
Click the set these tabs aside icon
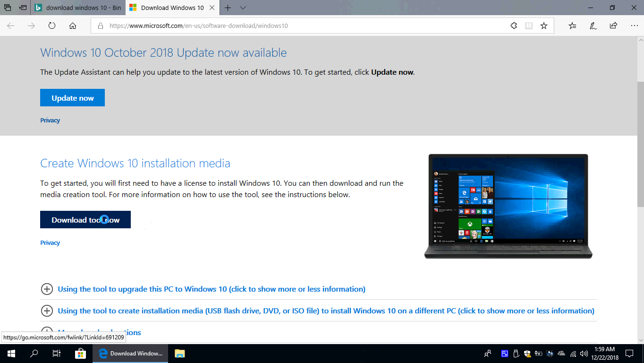point(23,8)
